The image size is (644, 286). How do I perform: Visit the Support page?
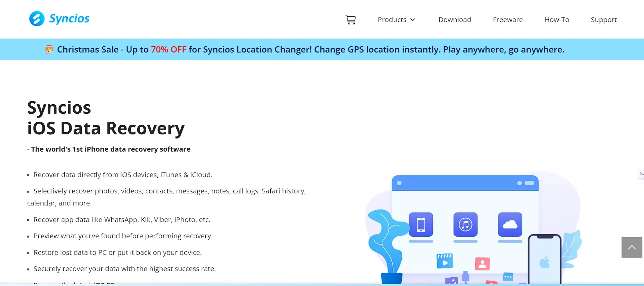(x=604, y=20)
